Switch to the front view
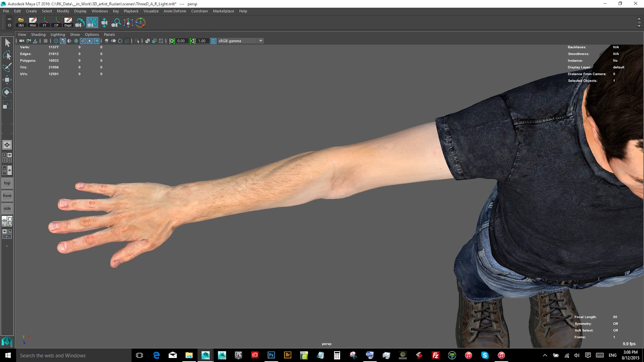This screenshot has width=644, height=362. pyautogui.click(x=7, y=196)
